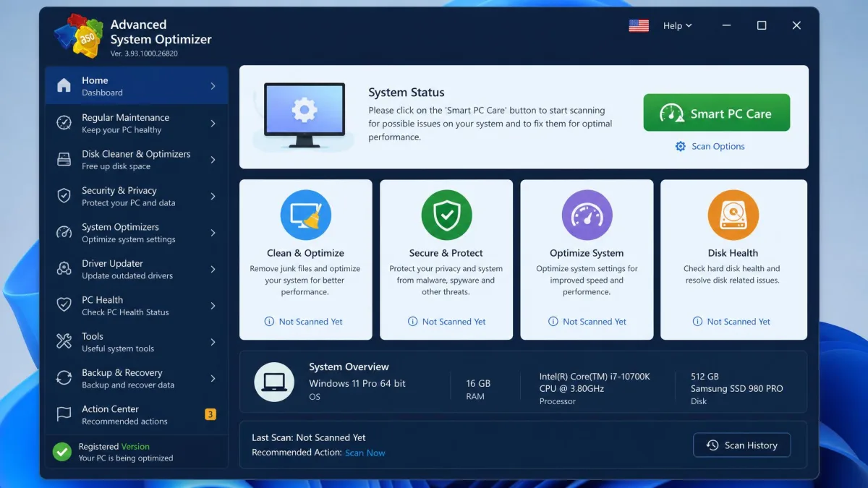
Task: Click the Intel Core i7-10700K processor text
Action: point(595,382)
